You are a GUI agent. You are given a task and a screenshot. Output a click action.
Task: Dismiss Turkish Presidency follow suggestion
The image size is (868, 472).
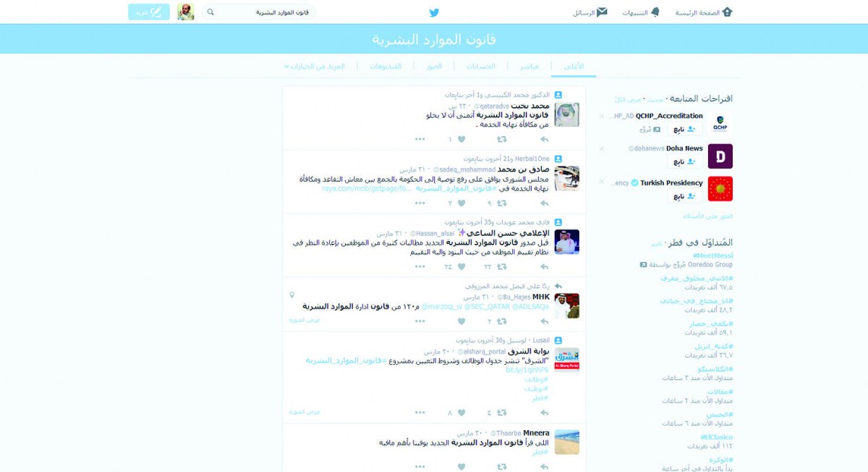tap(601, 182)
